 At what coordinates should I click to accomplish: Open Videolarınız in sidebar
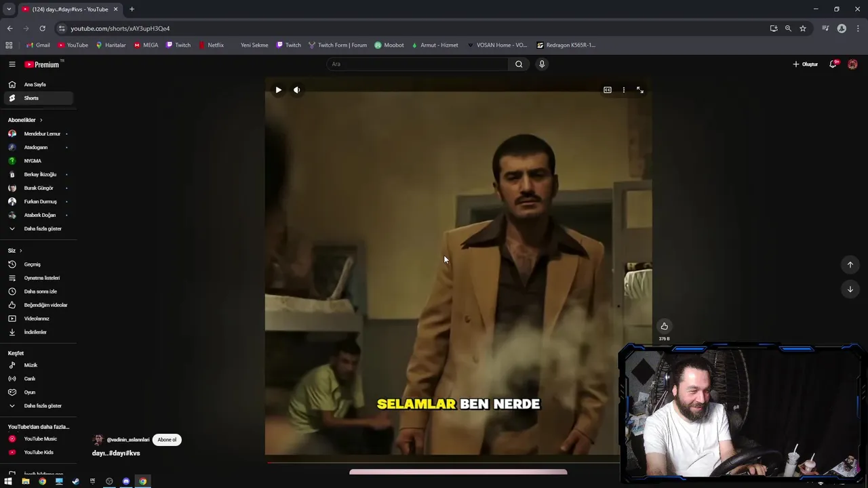(38, 319)
